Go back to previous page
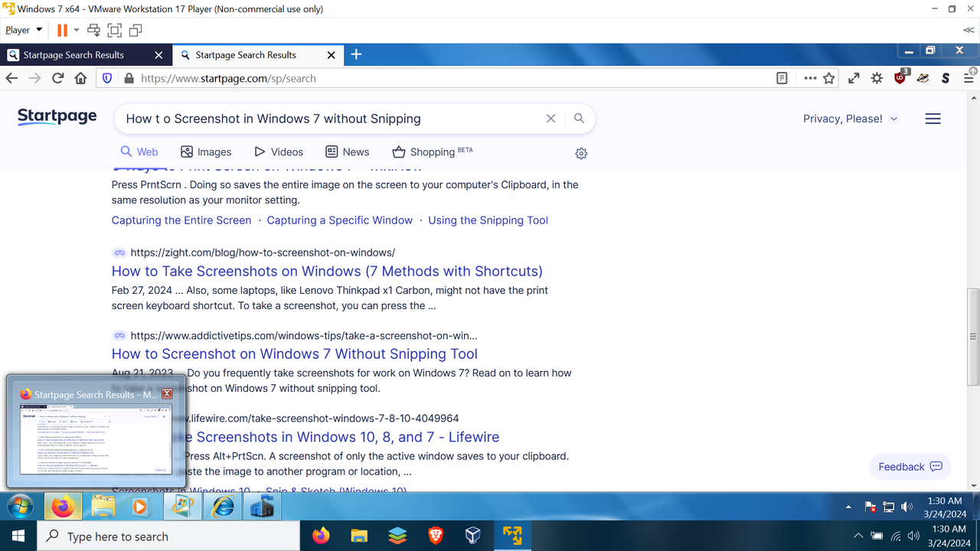The image size is (980, 551). coord(11,78)
